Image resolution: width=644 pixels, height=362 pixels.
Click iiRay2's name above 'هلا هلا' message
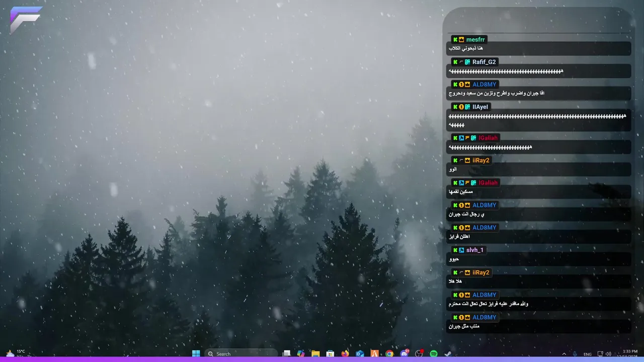pos(481,273)
